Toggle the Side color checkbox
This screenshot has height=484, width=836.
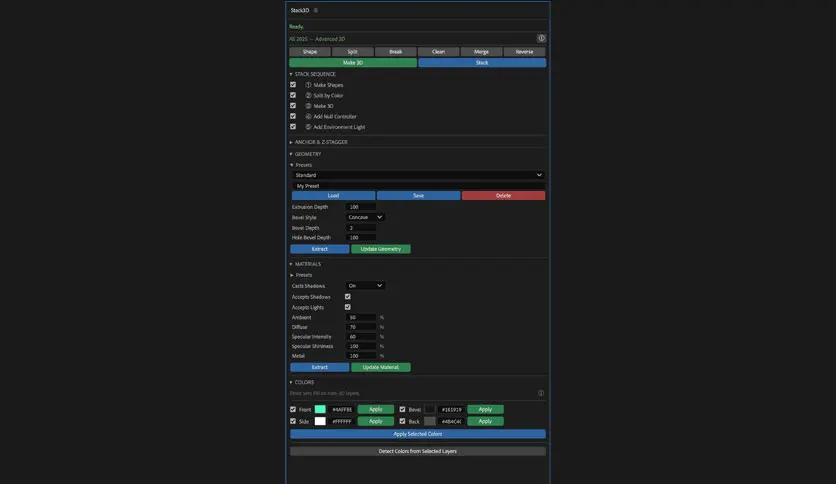[293, 421]
